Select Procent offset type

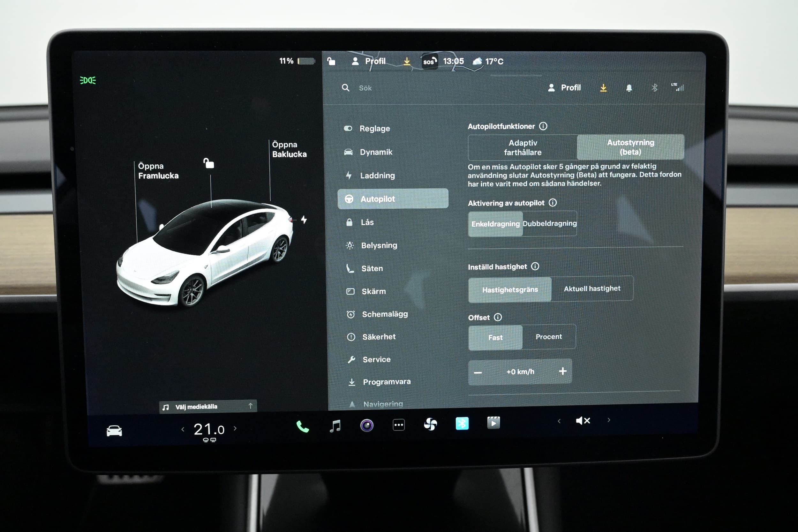coord(549,337)
